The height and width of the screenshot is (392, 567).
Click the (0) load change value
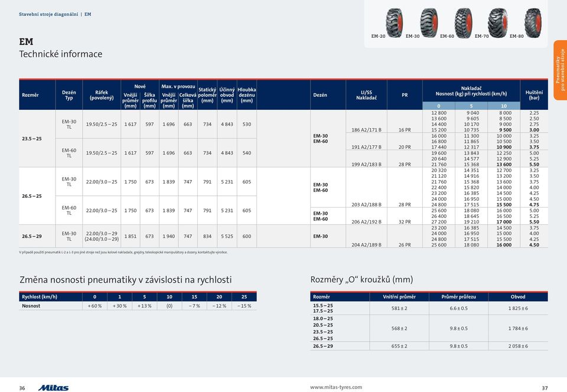point(170,306)
